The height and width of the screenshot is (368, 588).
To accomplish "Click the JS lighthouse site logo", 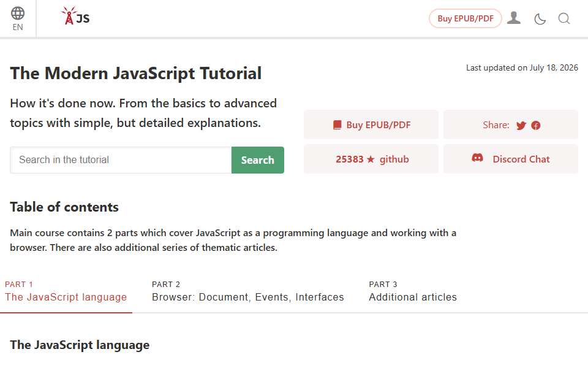I will pyautogui.click(x=76, y=16).
